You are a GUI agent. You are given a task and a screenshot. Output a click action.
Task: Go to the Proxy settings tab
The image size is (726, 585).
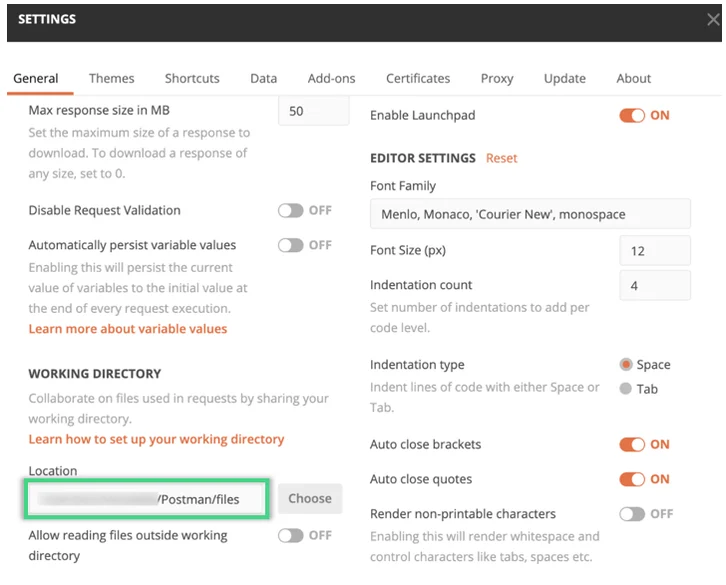496,78
